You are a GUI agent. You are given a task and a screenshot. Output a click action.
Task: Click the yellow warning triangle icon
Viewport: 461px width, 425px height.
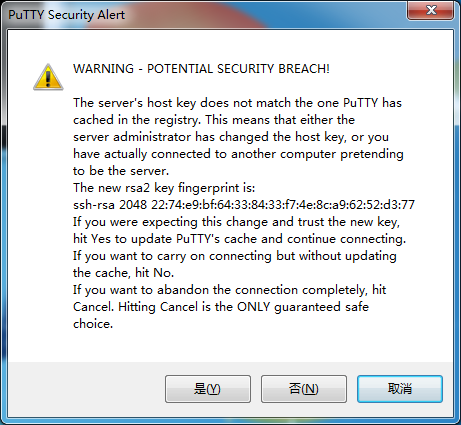pos(48,77)
